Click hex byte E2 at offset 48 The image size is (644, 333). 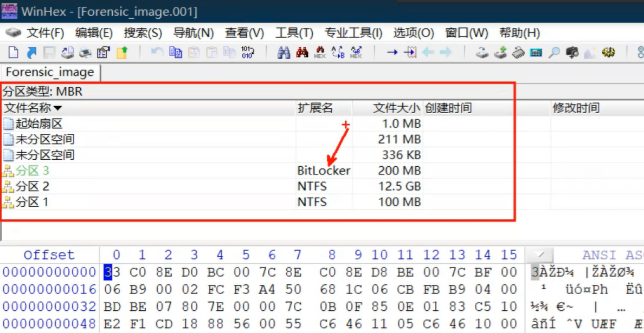[x=113, y=324]
